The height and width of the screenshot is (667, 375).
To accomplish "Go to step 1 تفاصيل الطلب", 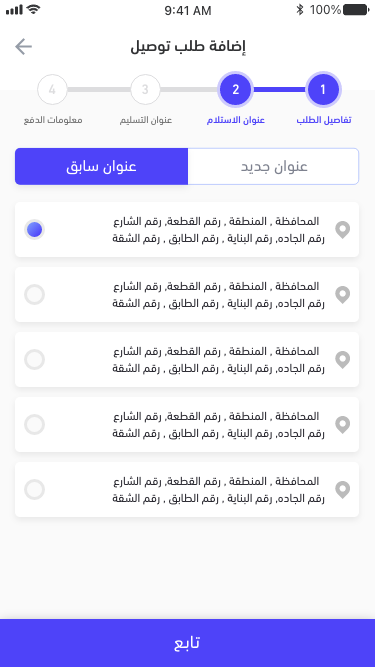I will point(323,90).
